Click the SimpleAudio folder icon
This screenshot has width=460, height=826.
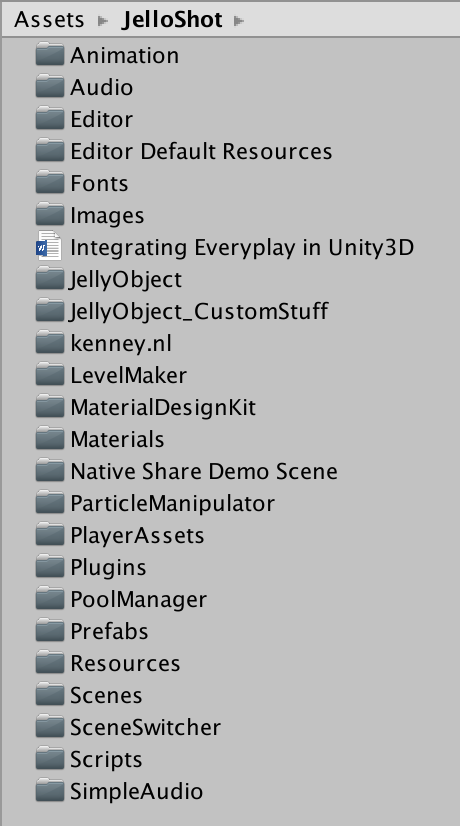[50, 790]
